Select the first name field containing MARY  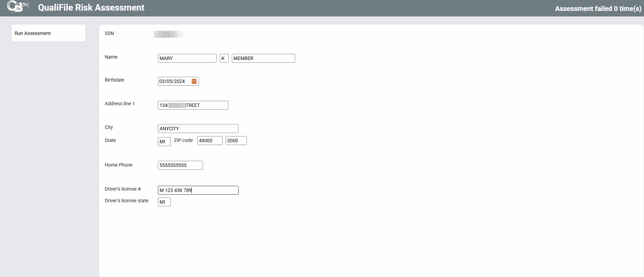(x=187, y=58)
